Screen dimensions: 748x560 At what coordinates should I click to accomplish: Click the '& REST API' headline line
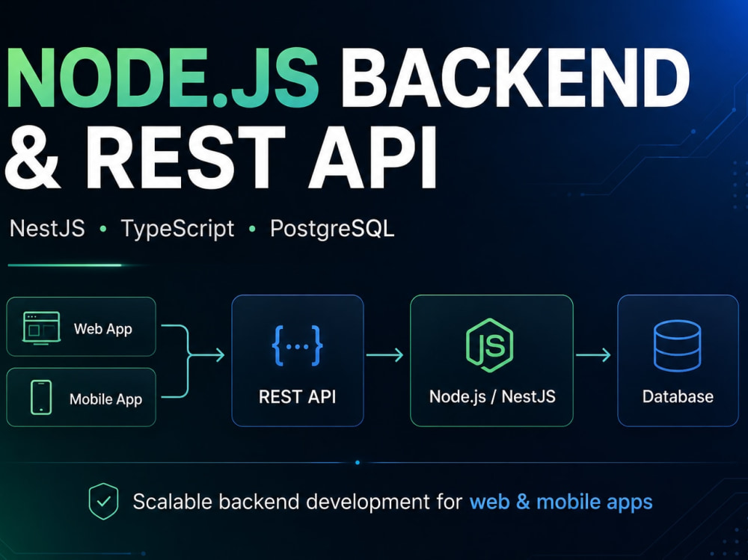coord(221,158)
